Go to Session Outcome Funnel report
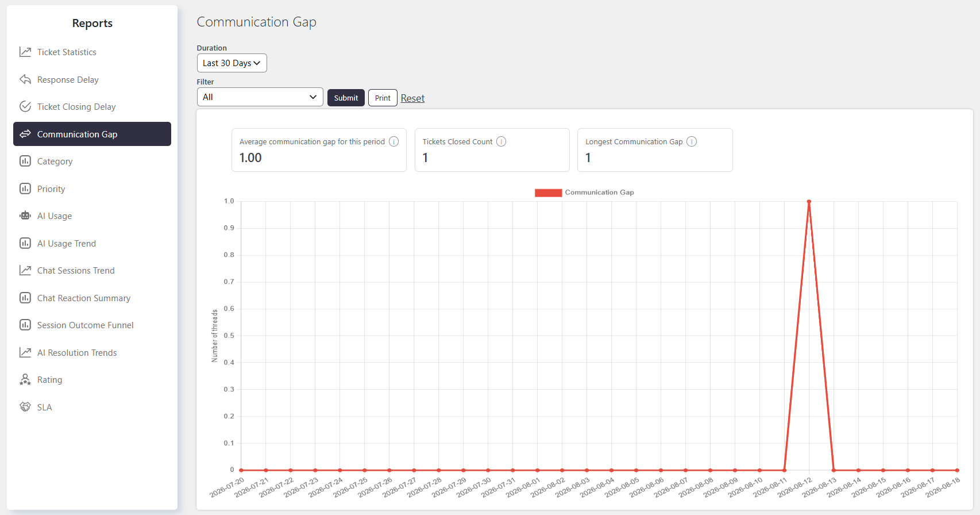The height and width of the screenshot is (515, 980). point(92,325)
